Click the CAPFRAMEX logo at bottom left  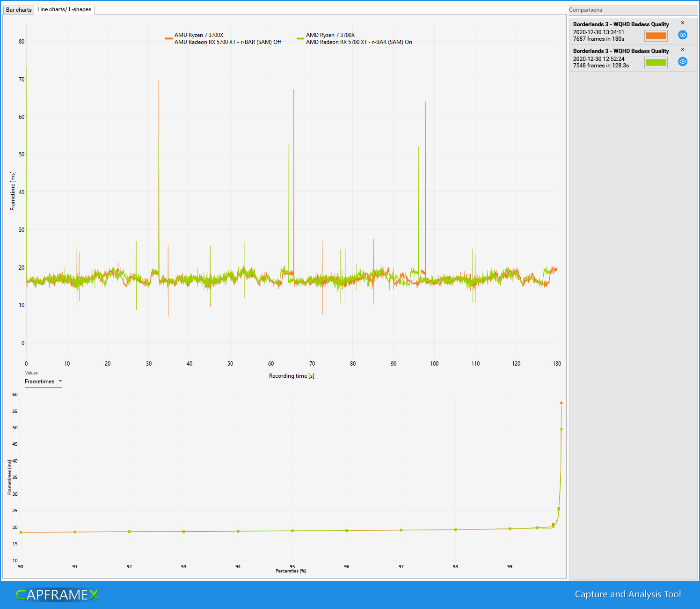[x=58, y=594]
